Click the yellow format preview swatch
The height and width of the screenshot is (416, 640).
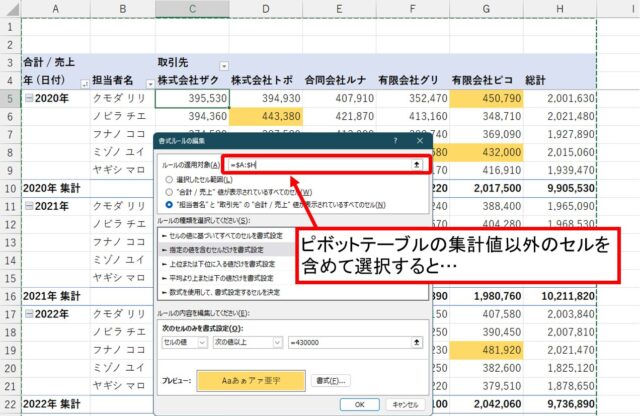point(251,380)
